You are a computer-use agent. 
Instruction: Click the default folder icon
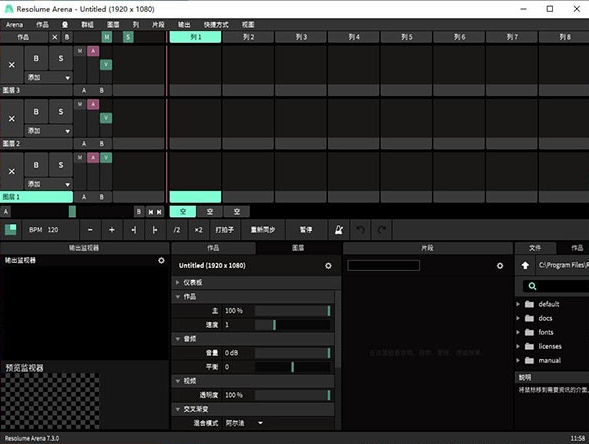click(x=529, y=304)
